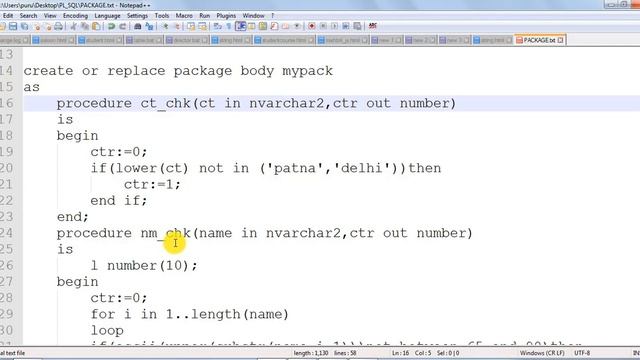This screenshot has width=640, height=360.
Task: Click the Zoom Out toolbar icon
Action: pos(177,26)
